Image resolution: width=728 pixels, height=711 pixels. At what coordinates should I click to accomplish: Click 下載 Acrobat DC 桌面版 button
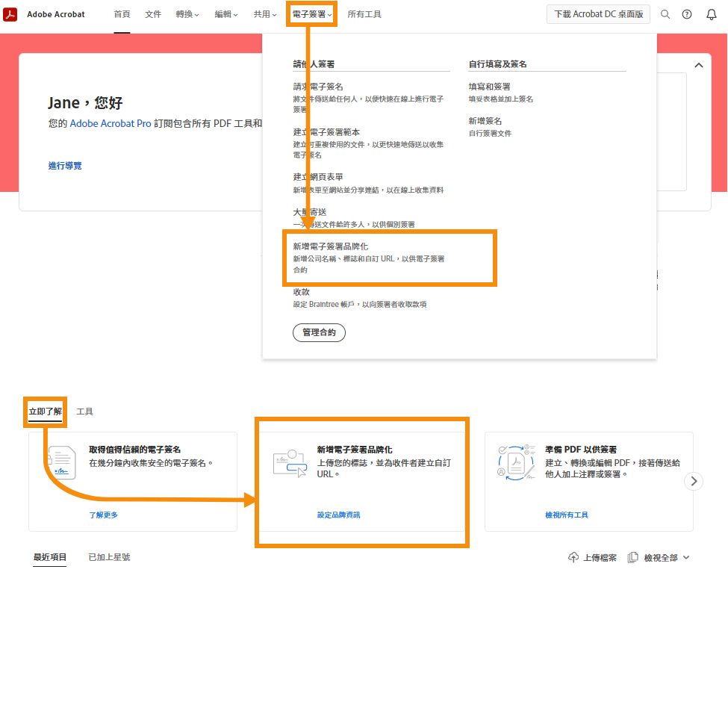coord(599,14)
